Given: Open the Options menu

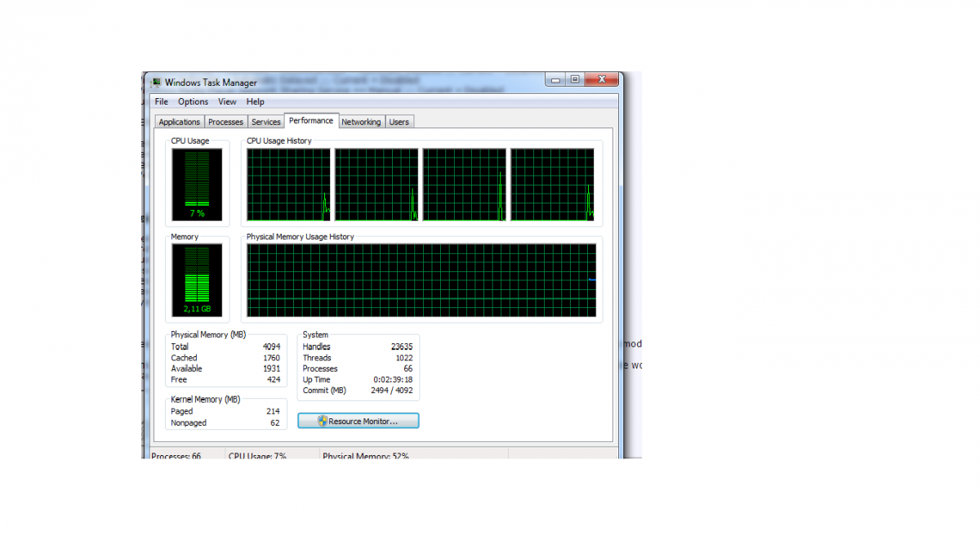Looking at the screenshot, I should coord(194,101).
